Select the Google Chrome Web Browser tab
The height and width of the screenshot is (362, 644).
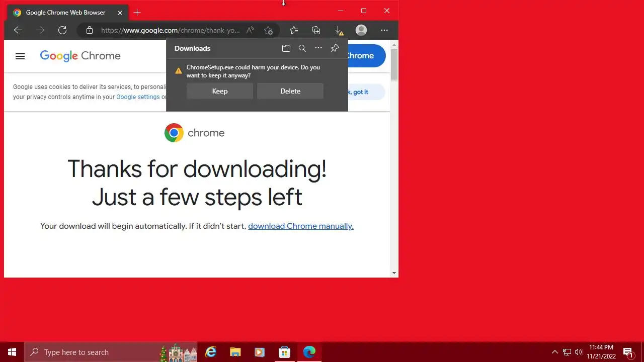[x=66, y=13]
